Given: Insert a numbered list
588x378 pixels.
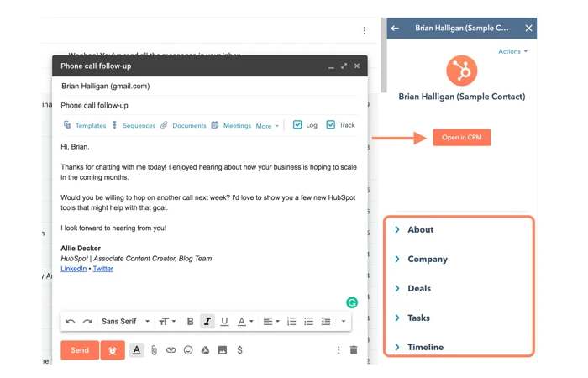Looking at the screenshot, I should coord(291,322).
